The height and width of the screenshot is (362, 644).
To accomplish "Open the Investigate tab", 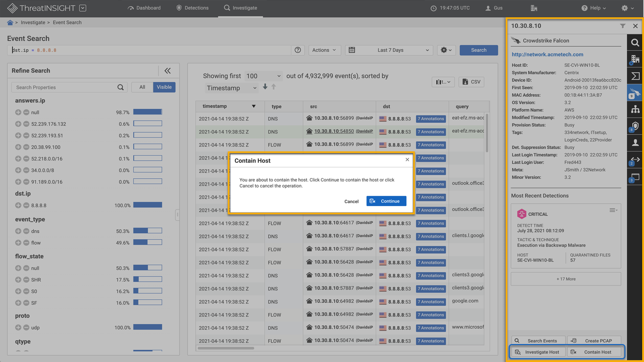I will [x=240, y=8].
